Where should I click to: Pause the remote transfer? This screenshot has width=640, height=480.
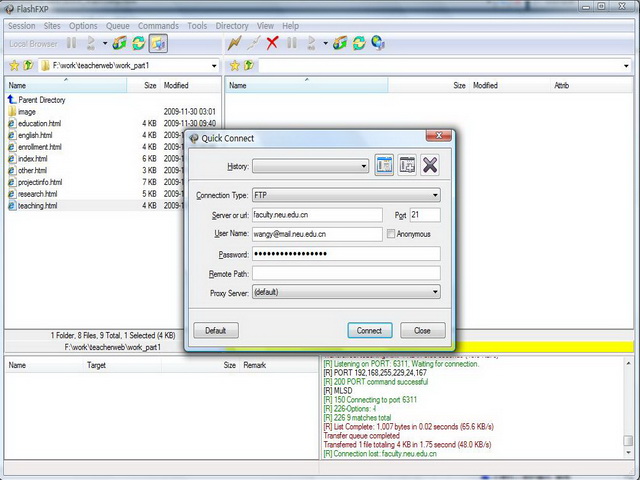pyautogui.click(x=292, y=43)
